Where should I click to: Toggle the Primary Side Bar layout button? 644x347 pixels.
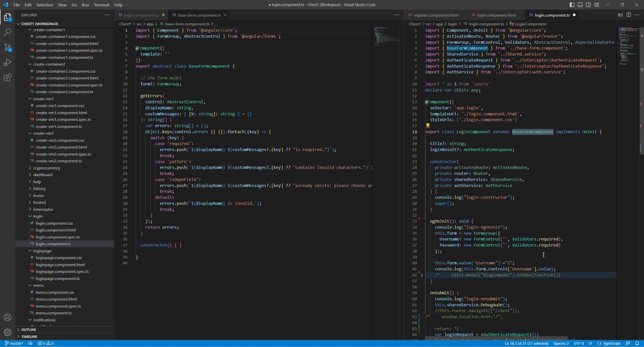[572, 5]
